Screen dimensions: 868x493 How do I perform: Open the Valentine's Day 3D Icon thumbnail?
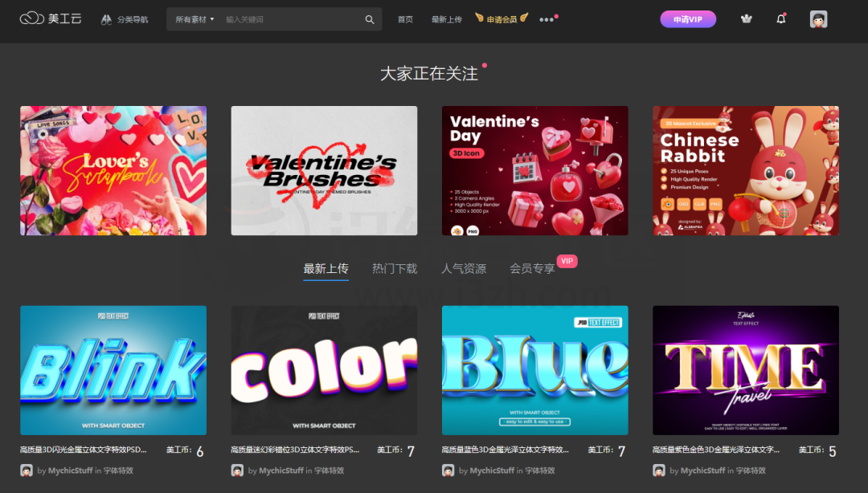click(534, 170)
